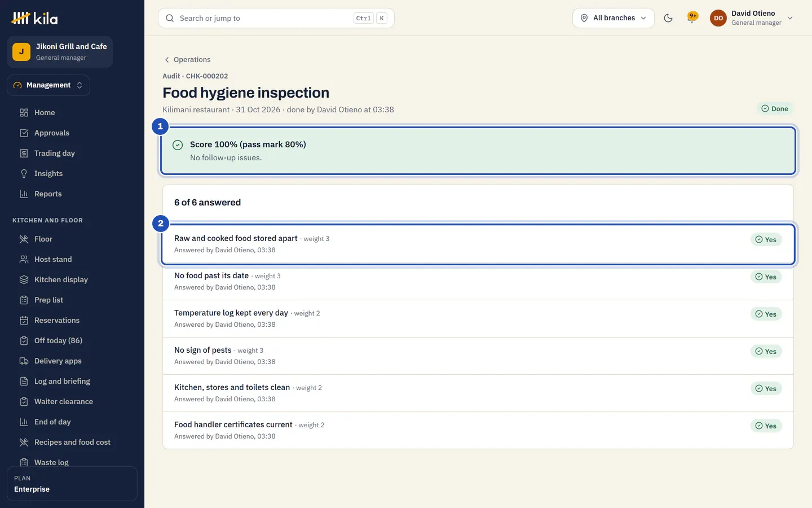Click the Audit CHK-000202 reference
This screenshot has height=508, width=812.
(x=195, y=76)
